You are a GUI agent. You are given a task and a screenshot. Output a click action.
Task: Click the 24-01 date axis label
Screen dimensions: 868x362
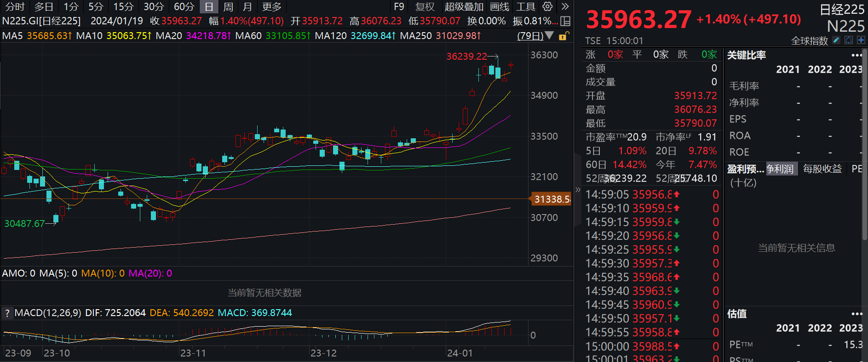[x=460, y=353]
